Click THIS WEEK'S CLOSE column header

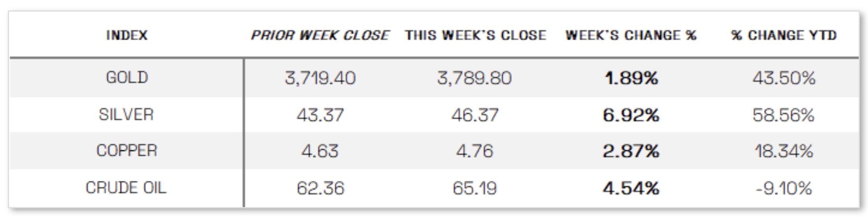tap(475, 35)
